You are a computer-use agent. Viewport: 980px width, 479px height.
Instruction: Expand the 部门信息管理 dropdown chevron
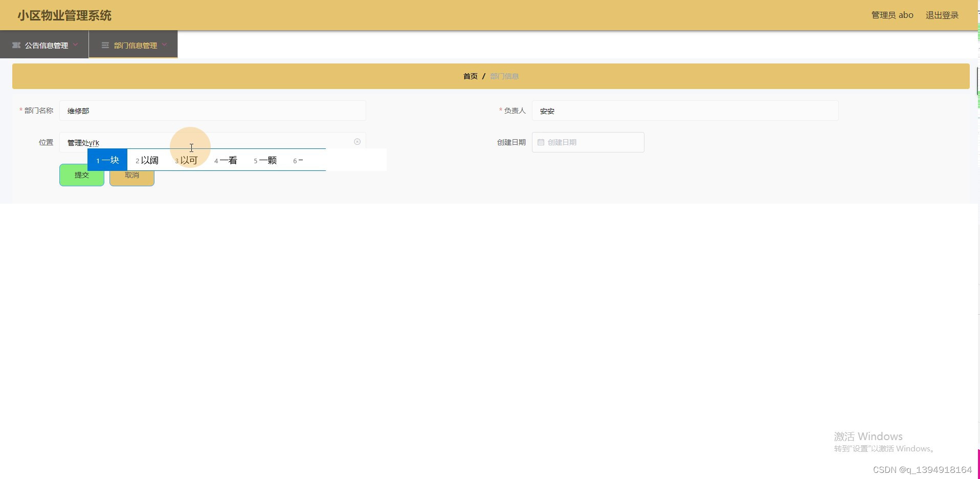[165, 45]
